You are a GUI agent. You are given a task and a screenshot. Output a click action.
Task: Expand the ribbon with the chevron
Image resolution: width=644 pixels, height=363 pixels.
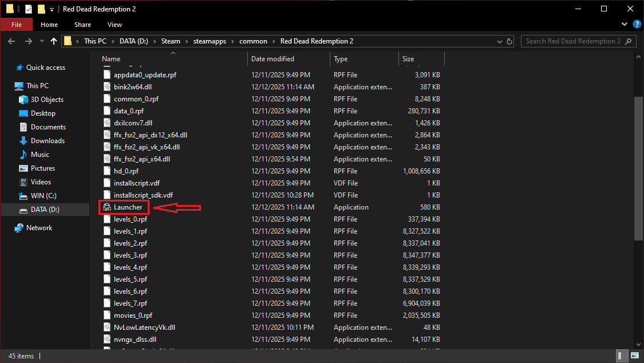[x=625, y=25]
